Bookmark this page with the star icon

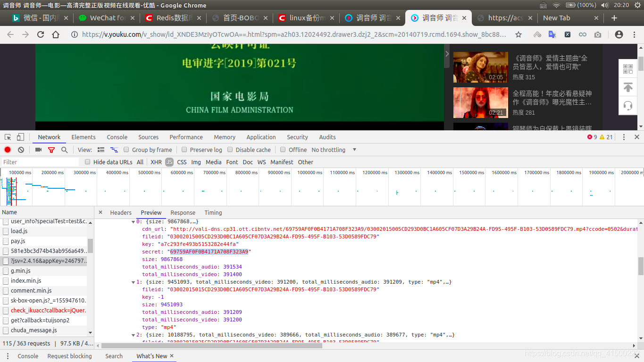coord(519,34)
